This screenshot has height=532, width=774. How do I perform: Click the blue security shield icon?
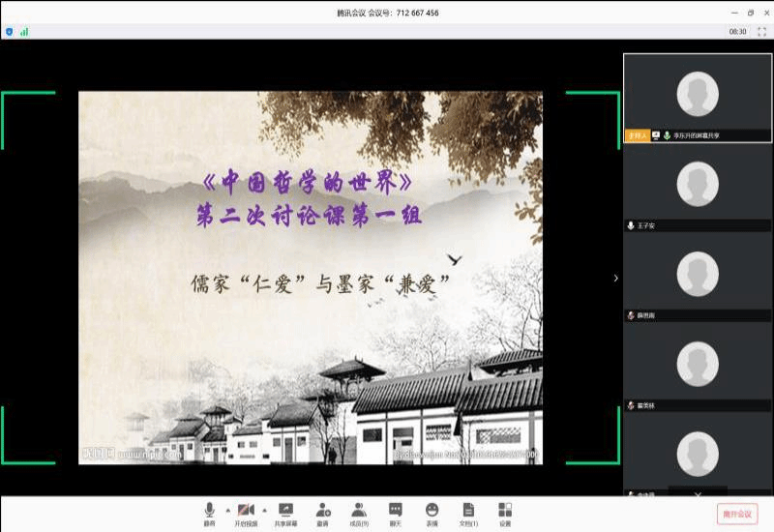[x=10, y=31]
